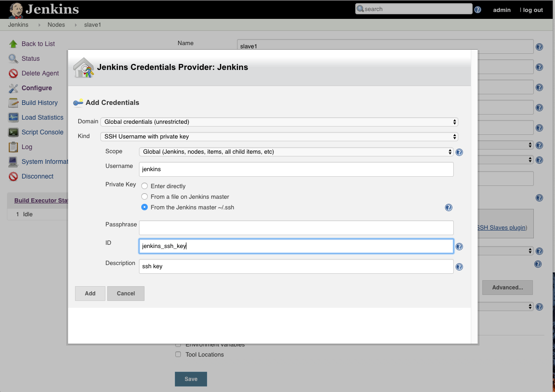The image size is (555, 392).
Task: Click the Back to List arrow icon
Action: pos(13,44)
